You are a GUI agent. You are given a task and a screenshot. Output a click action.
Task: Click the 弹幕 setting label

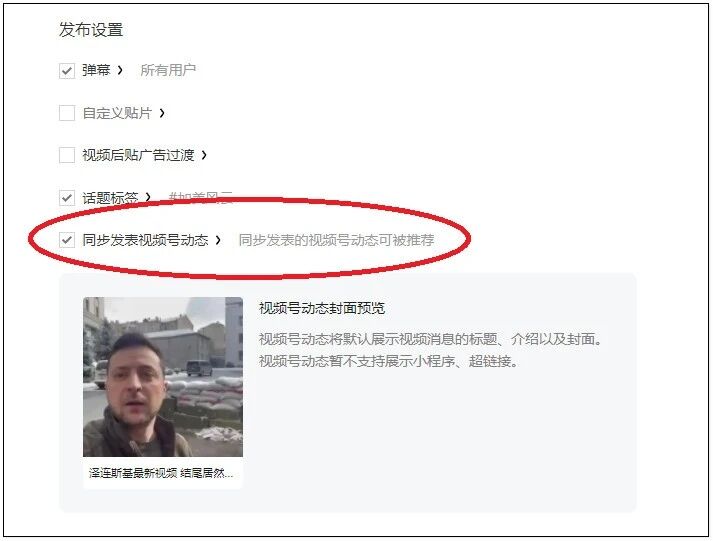(96, 70)
